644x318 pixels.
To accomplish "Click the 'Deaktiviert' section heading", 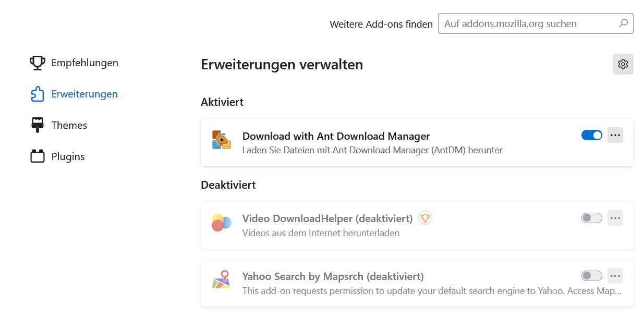I will (x=228, y=185).
